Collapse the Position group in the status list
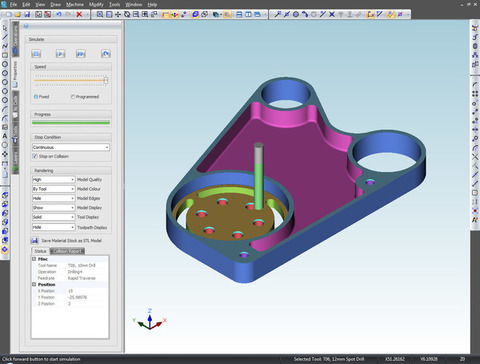Image resolution: width=480 pixels, height=364 pixels. 34,284
